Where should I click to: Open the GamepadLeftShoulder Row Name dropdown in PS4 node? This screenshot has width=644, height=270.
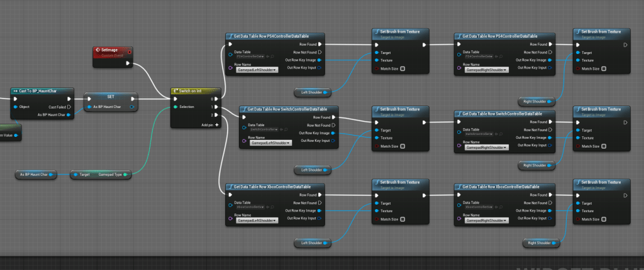coord(257,70)
